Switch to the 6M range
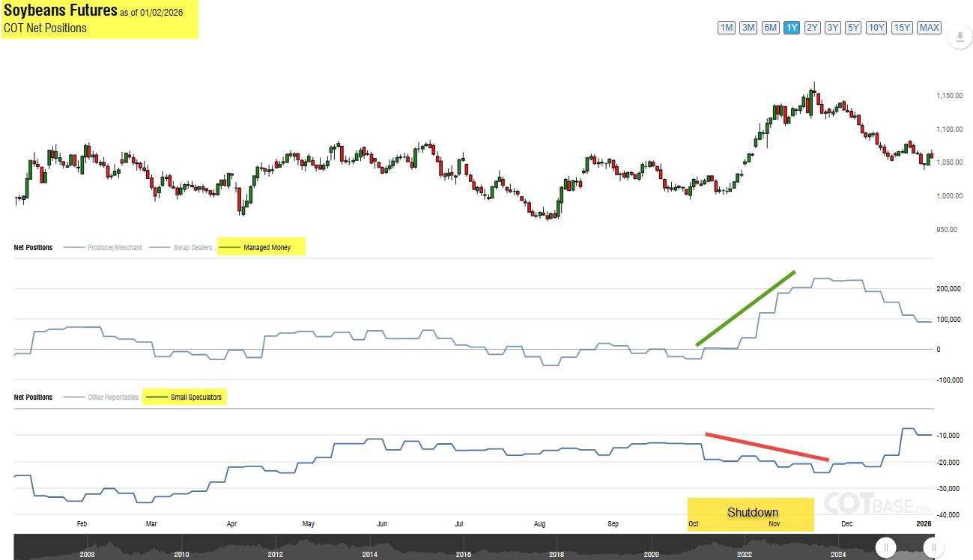973x560 pixels. (x=770, y=28)
